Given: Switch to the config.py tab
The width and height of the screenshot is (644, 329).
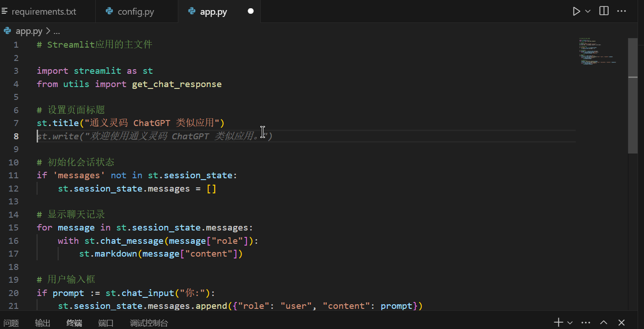Looking at the screenshot, I should pyautogui.click(x=136, y=12).
